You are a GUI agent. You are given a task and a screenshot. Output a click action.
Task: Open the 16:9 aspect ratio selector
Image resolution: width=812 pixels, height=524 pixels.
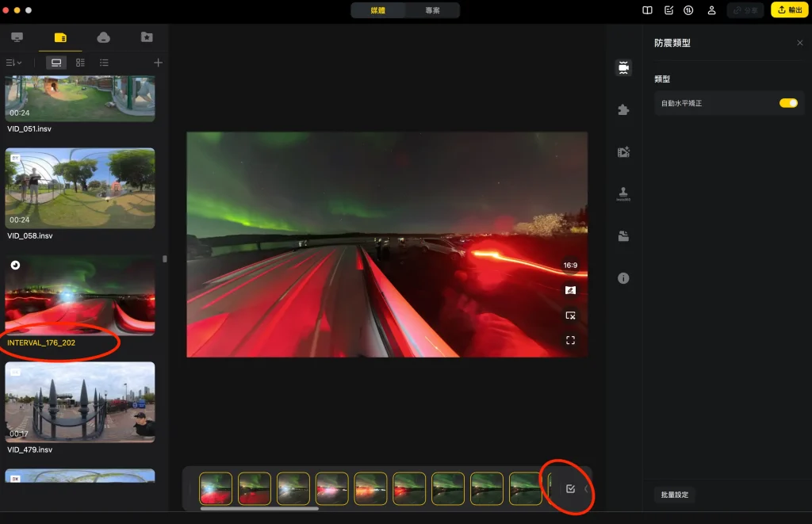click(570, 265)
